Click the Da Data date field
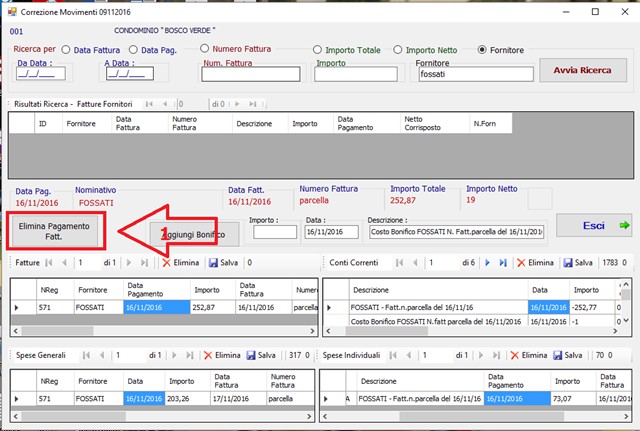Viewport: 640px width, 431px height. point(41,74)
